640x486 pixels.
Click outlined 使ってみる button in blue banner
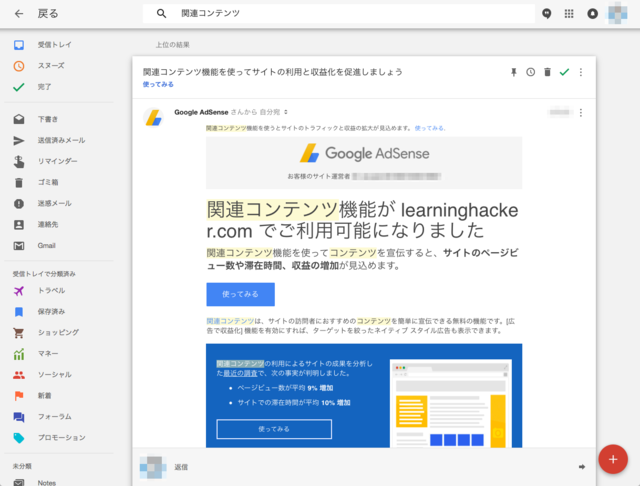pos(274,429)
